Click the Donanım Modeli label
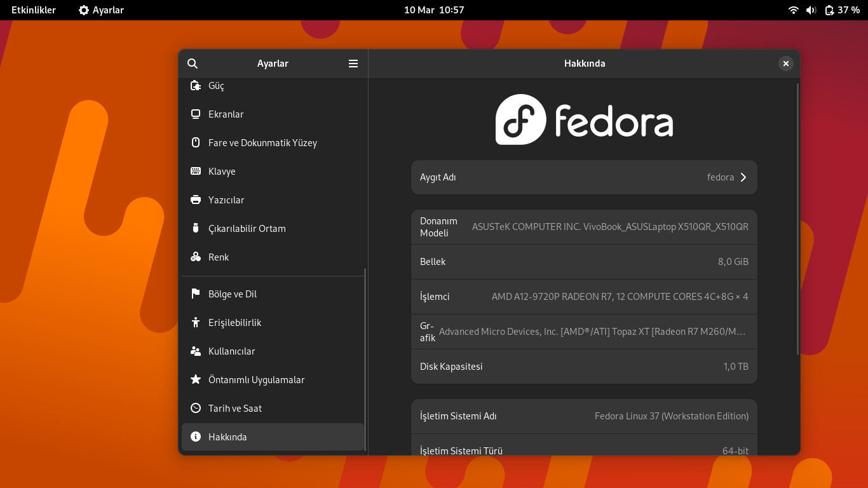Viewport: 868px width, 488px height. tap(438, 227)
